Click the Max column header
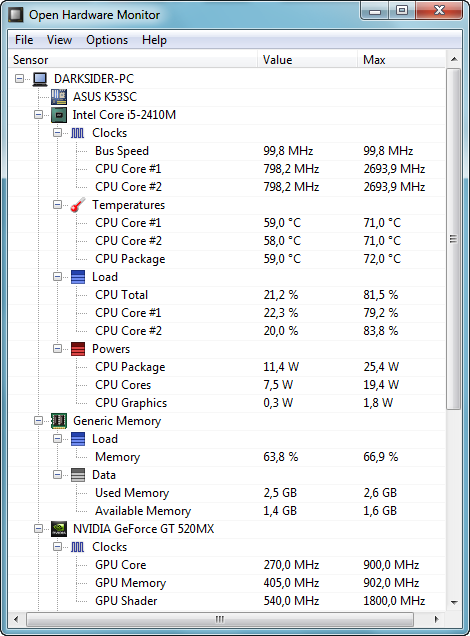This screenshot has width=470, height=636. click(x=401, y=60)
